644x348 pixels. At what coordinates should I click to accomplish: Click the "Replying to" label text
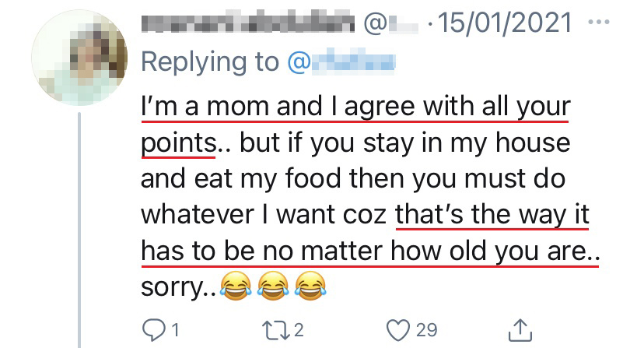210,62
